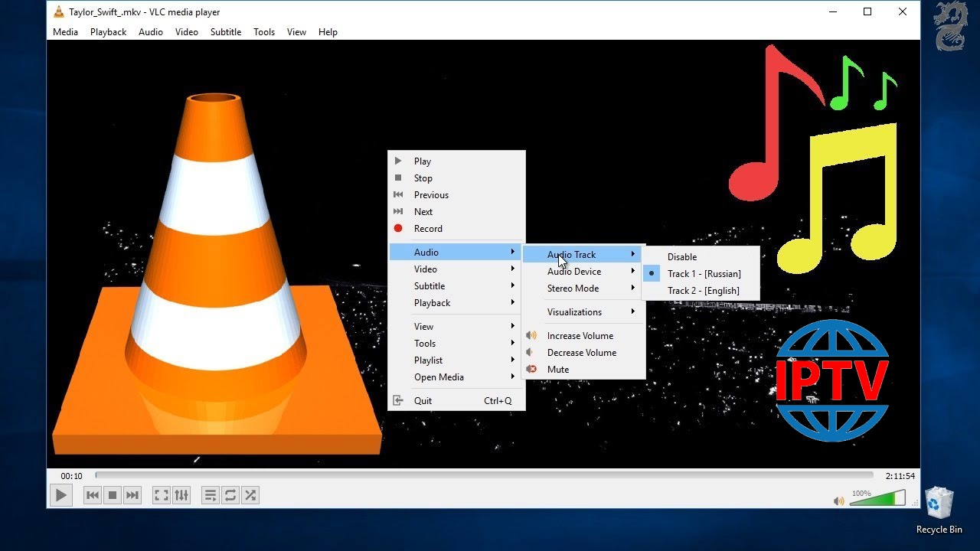Go to previous media toolbar button
Viewport: 980px width, 551px height.
[93, 495]
